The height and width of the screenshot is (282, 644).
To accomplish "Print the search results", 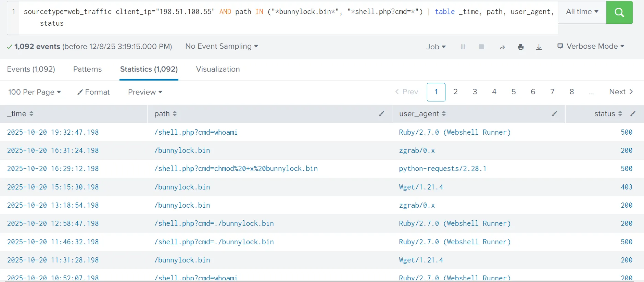I will click(x=520, y=47).
